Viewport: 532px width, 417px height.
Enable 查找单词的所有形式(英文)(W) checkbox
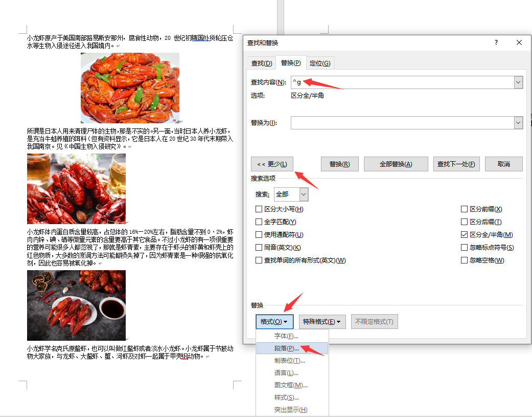[259, 260]
